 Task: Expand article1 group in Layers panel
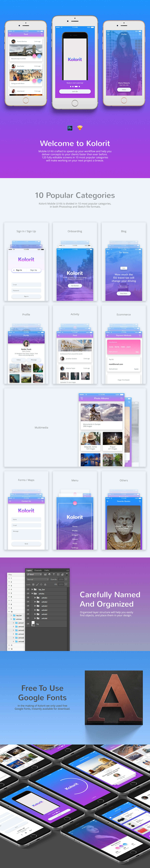click(35, 598)
